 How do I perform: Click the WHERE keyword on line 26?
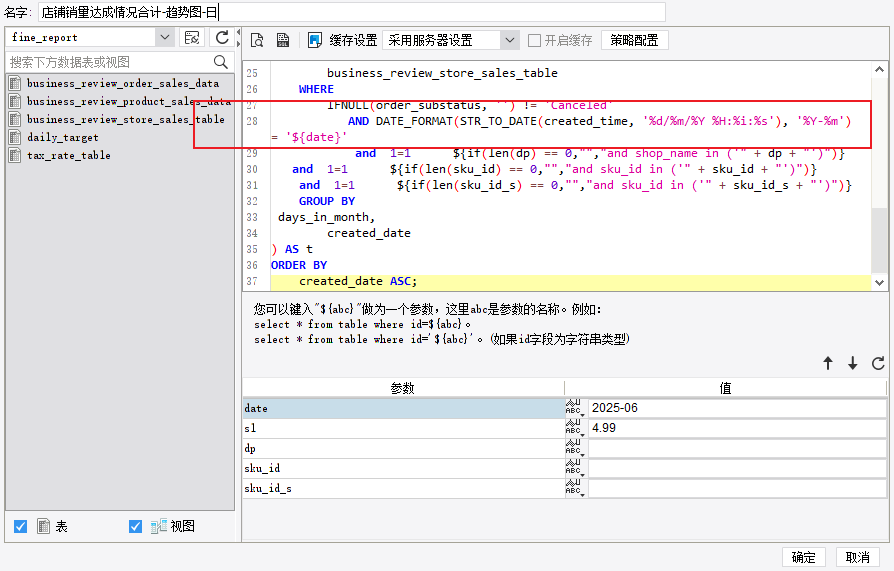(316, 89)
